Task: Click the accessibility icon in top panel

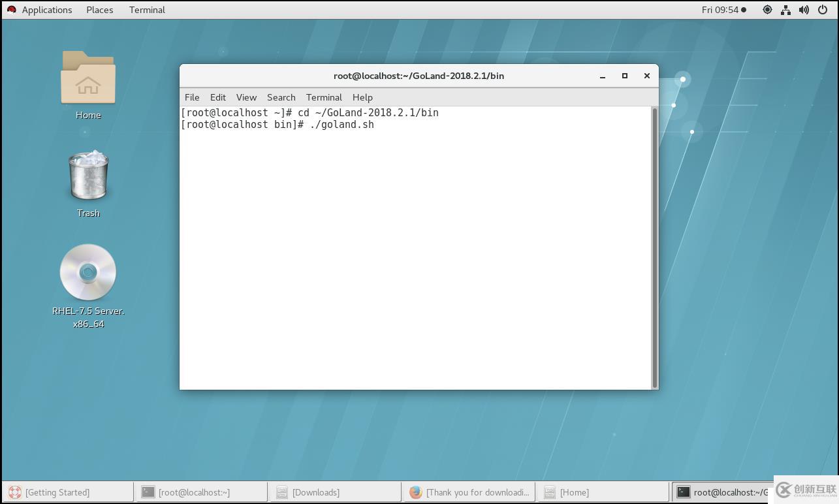Action: click(x=767, y=10)
